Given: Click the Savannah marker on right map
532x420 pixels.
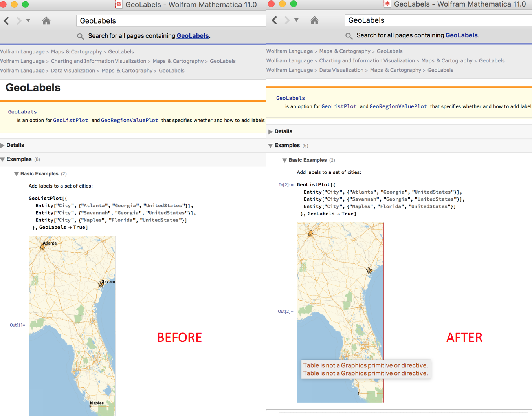Looking at the screenshot, I should (x=369, y=270).
